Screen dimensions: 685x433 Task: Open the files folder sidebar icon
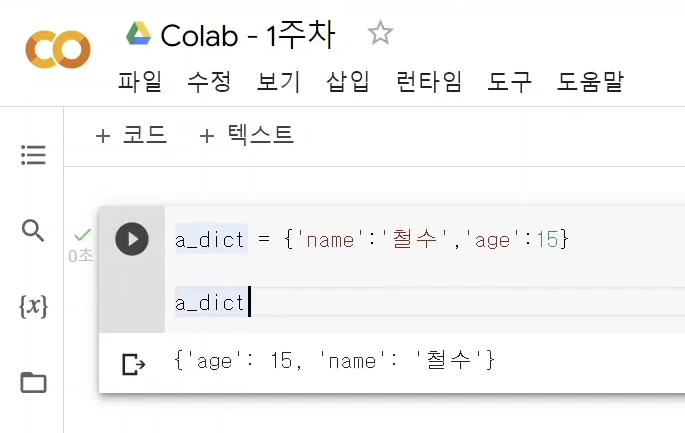click(34, 383)
